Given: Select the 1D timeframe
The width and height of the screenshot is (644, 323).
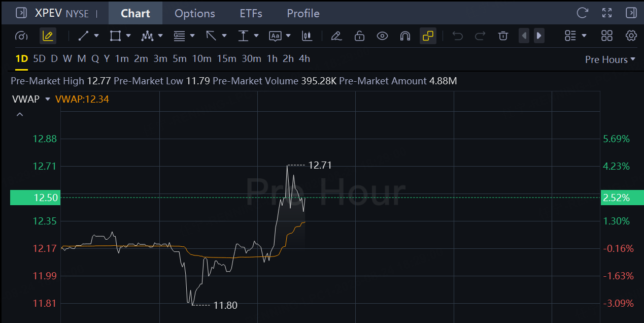Looking at the screenshot, I should (x=21, y=59).
